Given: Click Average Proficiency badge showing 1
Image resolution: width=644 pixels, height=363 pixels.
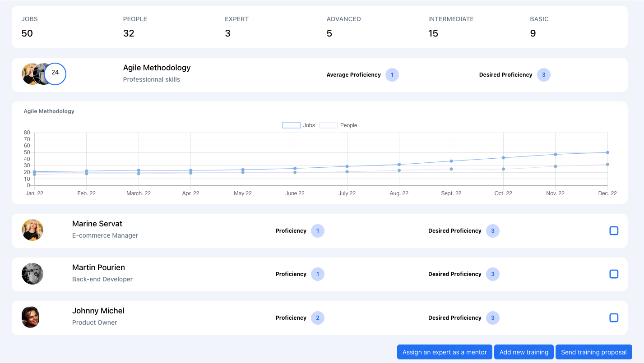Looking at the screenshot, I should [x=392, y=75].
